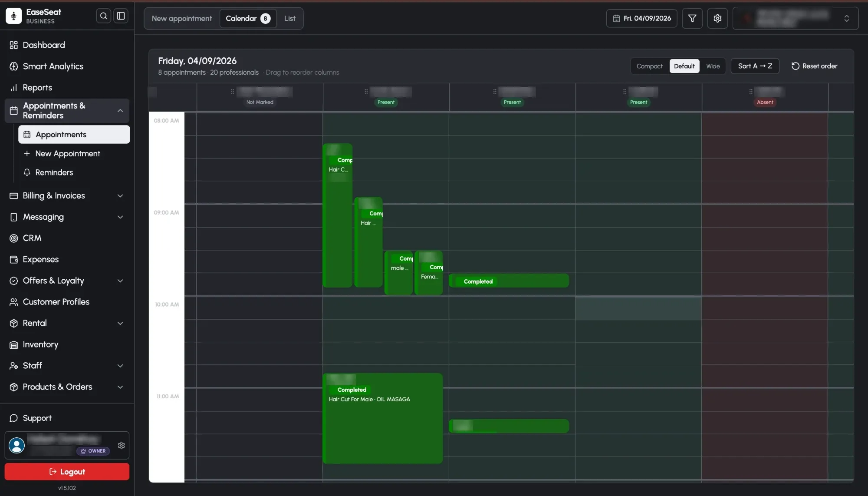Open the Hair Cut For Male OIL MASAGA appointment
Image resolution: width=868 pixels, height=496 pixels.
383,418
